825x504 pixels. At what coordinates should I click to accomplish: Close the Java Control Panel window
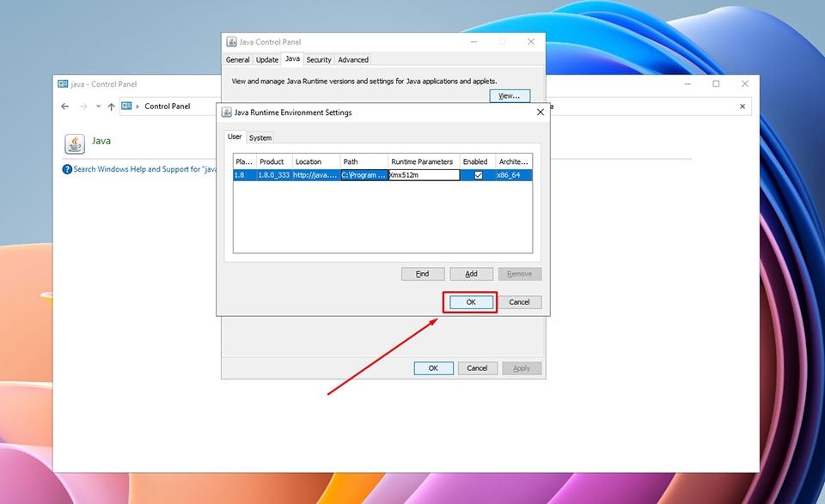531,41
